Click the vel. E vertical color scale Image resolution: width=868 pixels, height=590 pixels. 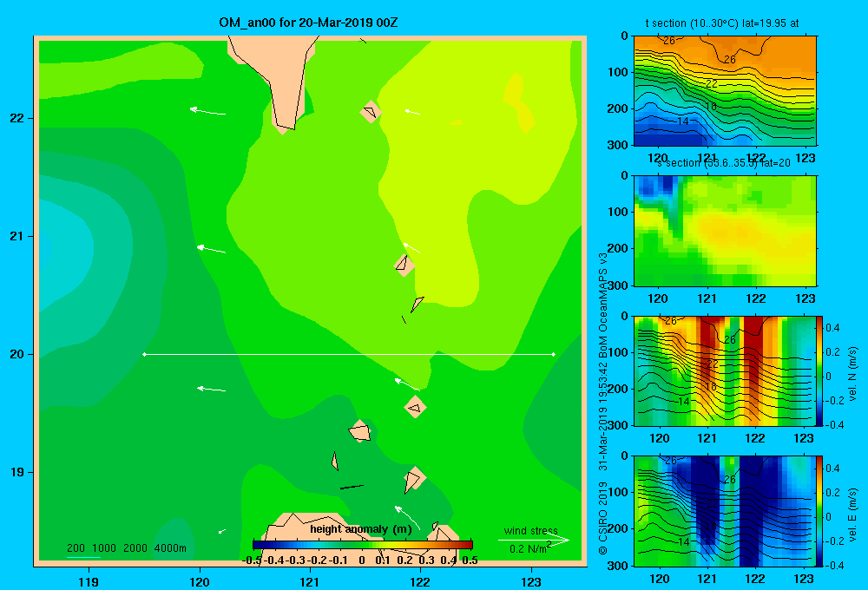(x=820, y=511)
